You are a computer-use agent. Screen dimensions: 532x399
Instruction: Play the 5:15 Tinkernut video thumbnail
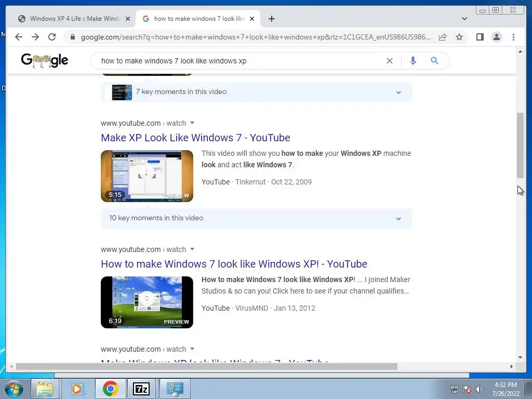pyautogui.click(x=147, y=176)
